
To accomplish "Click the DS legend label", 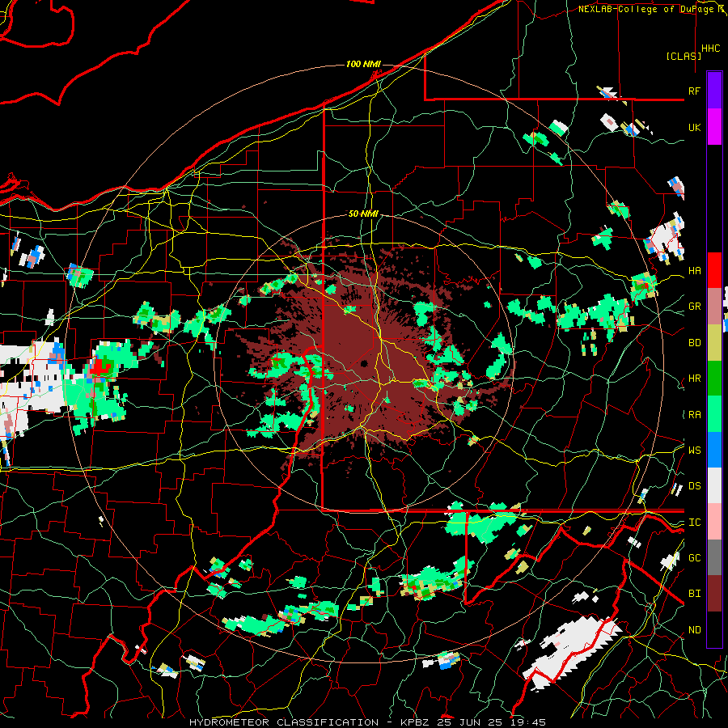I will (x=695, y=485).
